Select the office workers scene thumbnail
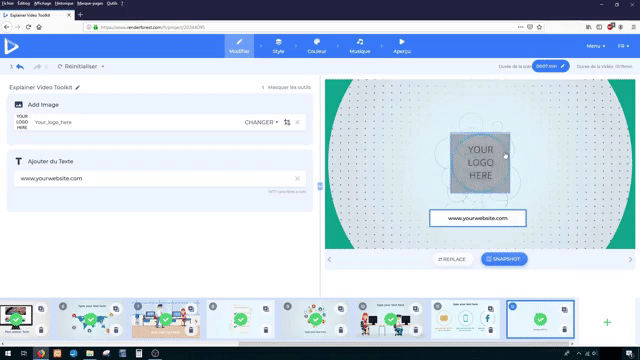 [x=166, y=319]
